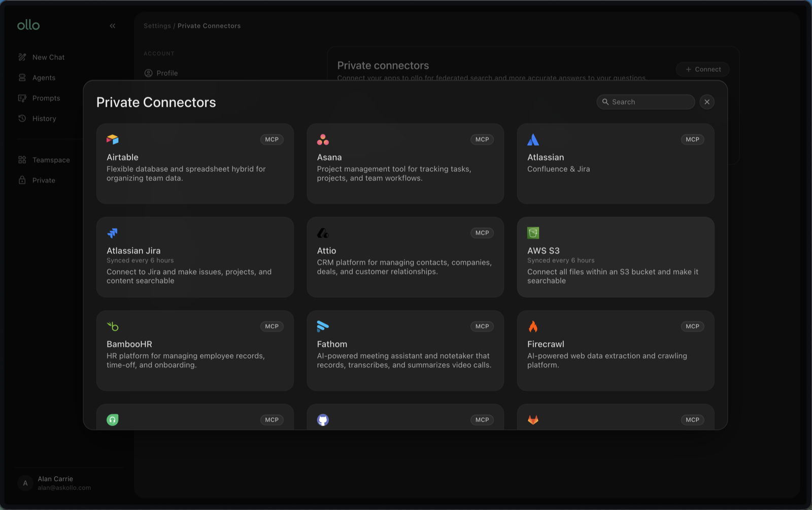Click the ollo logo in sidebar

[28, 25]
